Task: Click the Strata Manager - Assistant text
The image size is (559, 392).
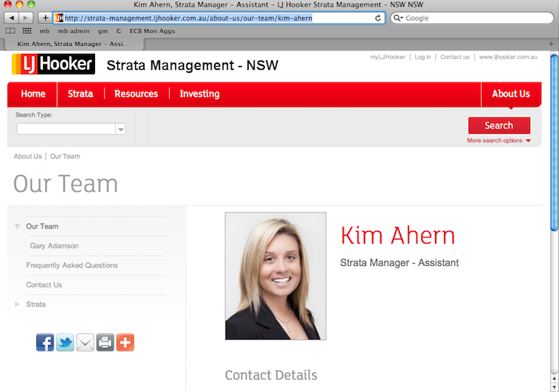Action: click(399, 263)
